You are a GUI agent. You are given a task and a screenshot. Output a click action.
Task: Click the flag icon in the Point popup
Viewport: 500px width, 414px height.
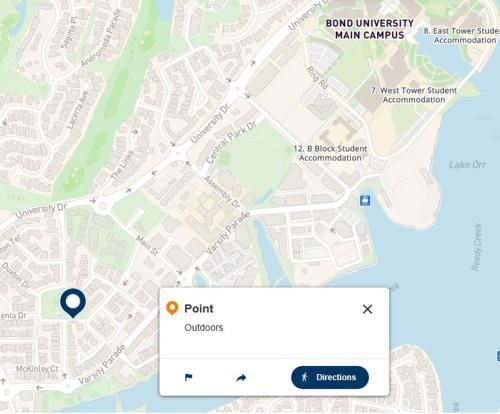pyautogui.click(x=189, y=377)
